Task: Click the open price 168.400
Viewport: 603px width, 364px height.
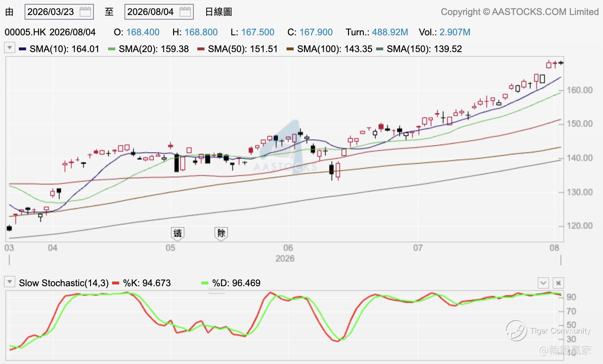Action: (143, 32)
